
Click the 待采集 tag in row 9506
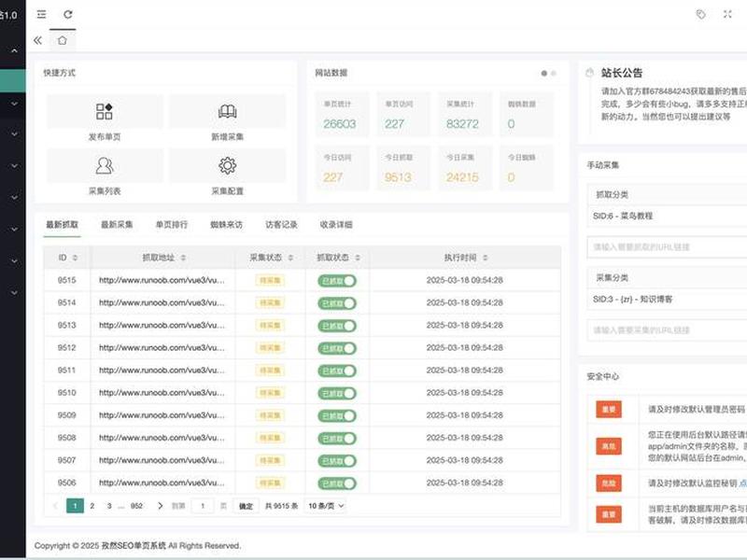click(270, 483)
